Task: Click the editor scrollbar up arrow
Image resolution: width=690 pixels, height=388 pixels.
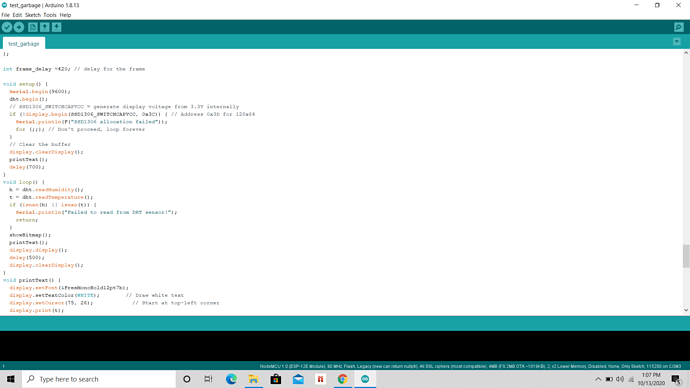Action: (686, 53)
